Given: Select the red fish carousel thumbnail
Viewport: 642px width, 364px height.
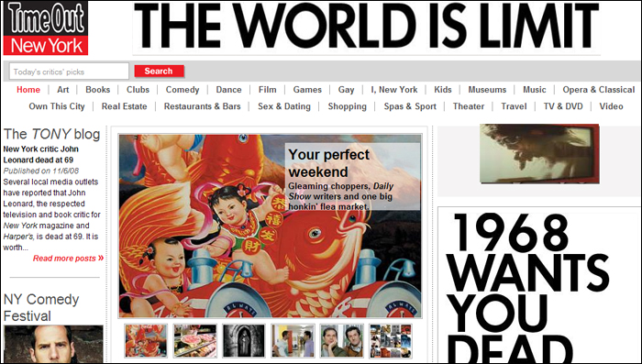Looking at the screenshot, I should (146, 341).
